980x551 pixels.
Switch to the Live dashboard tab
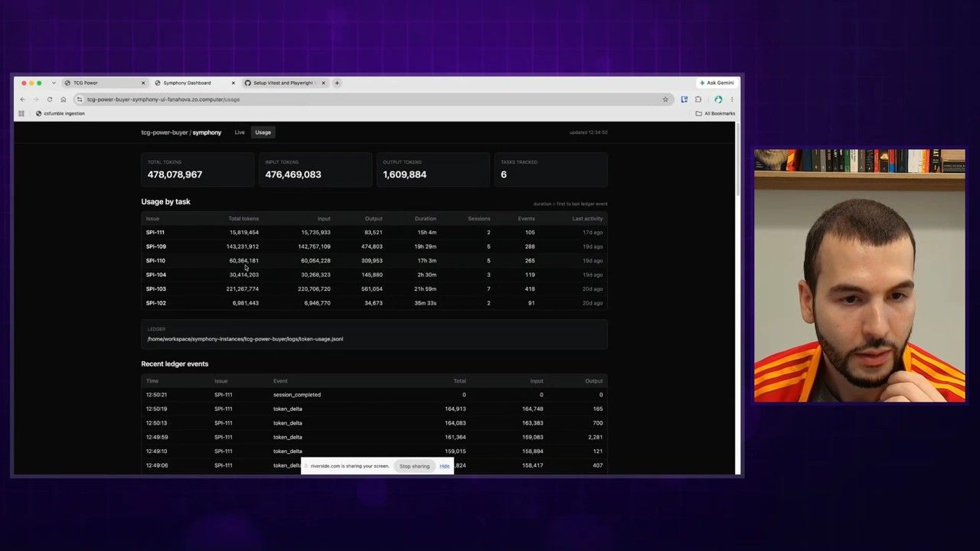click(x=240, y=132)
